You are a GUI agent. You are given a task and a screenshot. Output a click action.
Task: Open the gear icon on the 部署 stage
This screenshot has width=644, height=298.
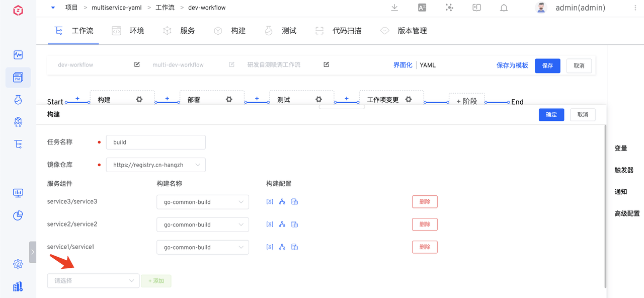[x=229, y=99]
